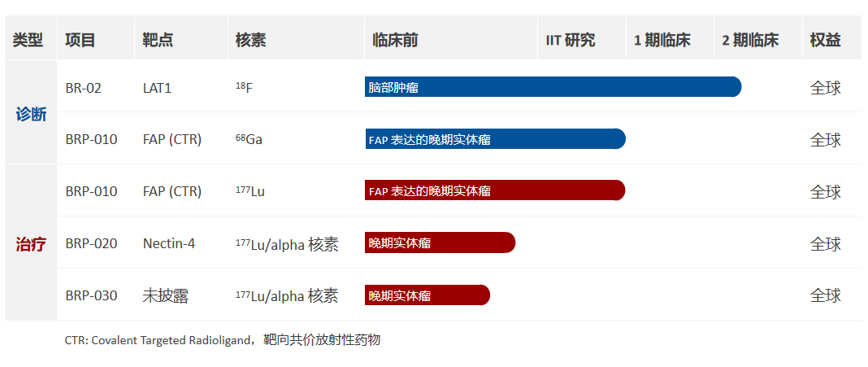The image size is (868, 367).
Task: Click blue FAP 表达的晚期实体瘤 progress bar
Action: (x=496, y=139)
